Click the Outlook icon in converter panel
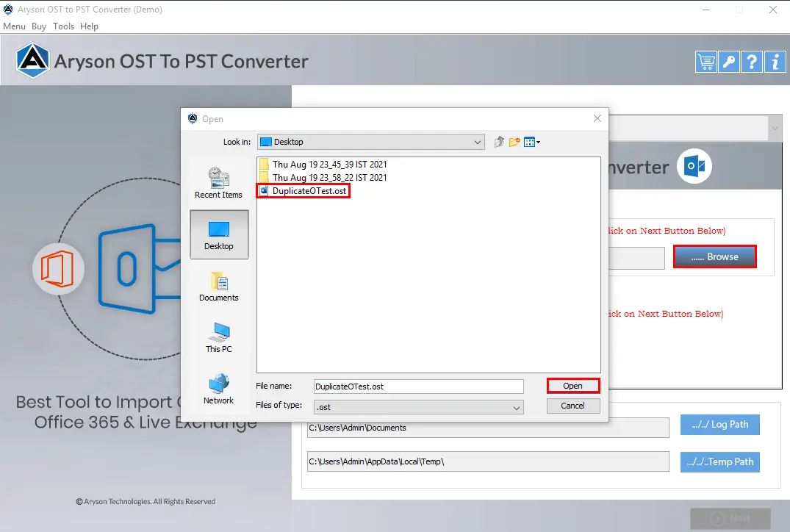 694,166
